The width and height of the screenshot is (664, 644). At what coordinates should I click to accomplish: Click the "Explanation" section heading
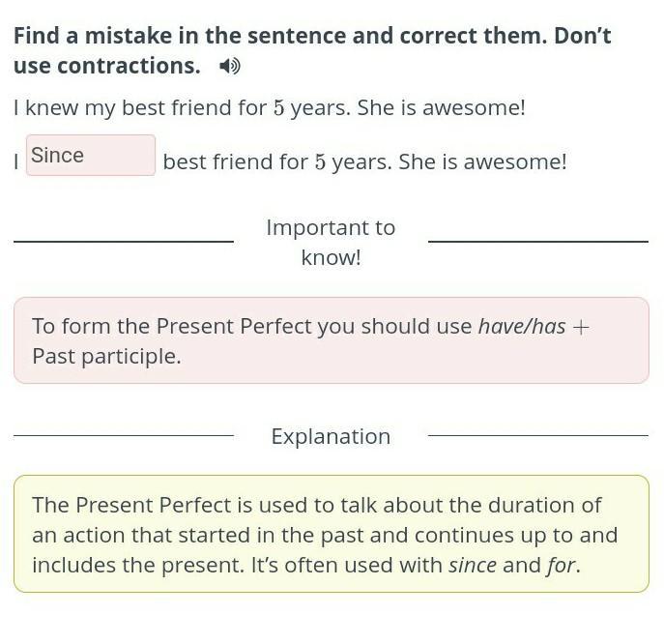(x=331, y=436)
